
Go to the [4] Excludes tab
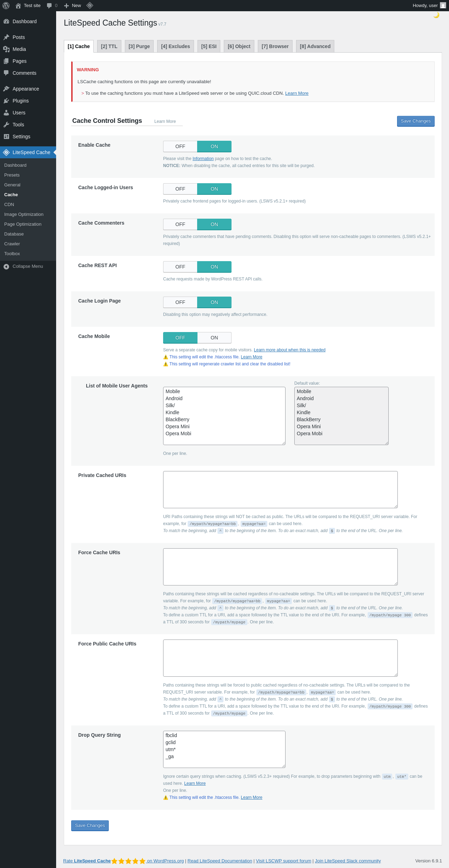175,46
